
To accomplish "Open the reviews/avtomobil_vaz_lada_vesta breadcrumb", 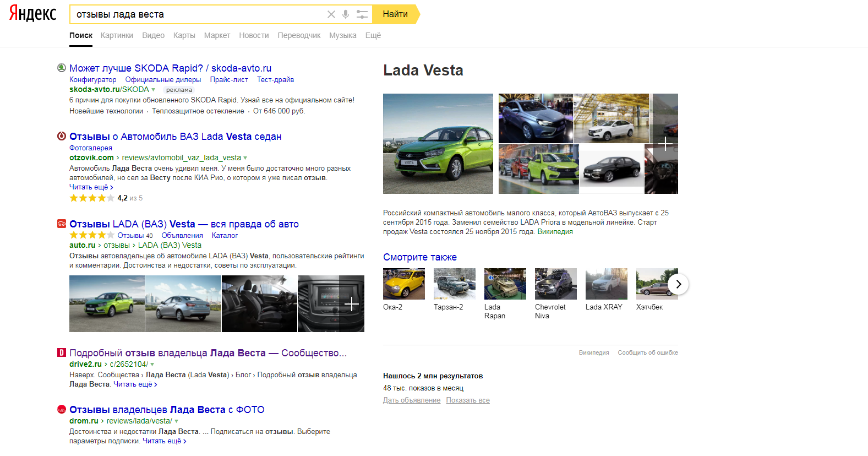I will pyautogui.click(x=181, y=158).
